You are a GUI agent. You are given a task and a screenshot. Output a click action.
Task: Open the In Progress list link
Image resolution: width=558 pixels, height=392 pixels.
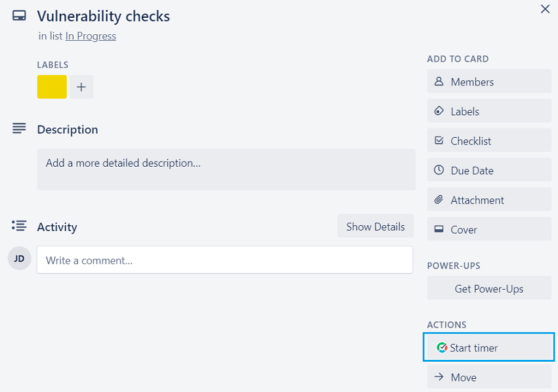[91, 36]
